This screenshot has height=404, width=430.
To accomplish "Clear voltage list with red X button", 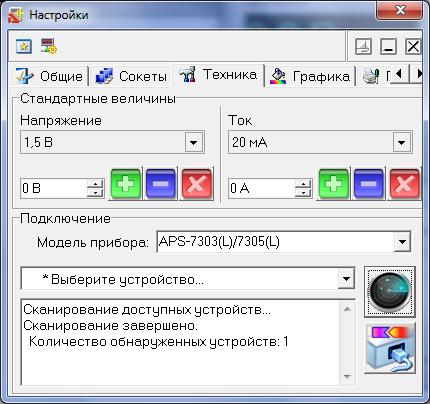I will (x=196, y=184).
